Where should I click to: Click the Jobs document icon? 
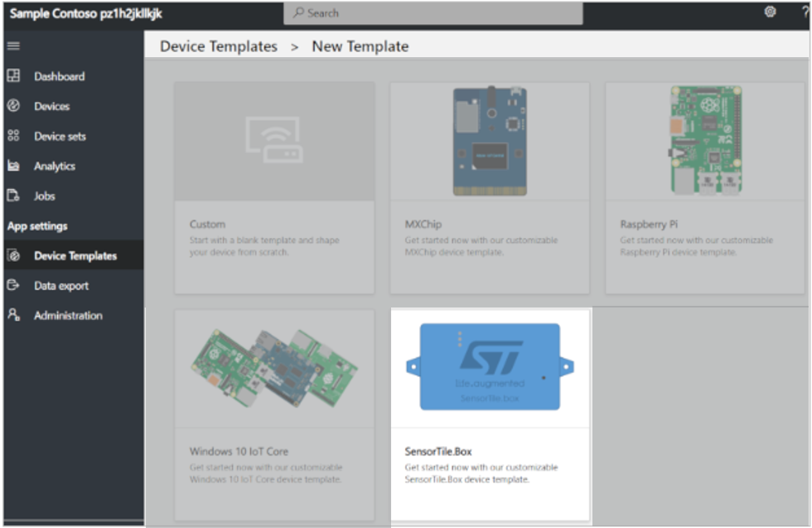click(x=13, y=196)
